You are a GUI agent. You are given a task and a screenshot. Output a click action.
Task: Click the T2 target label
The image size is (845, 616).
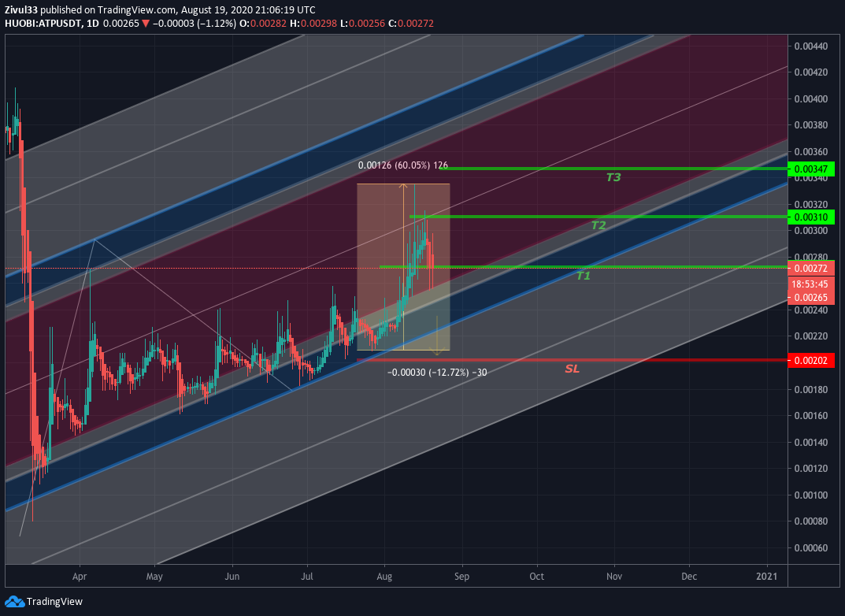tap(599, 225)
